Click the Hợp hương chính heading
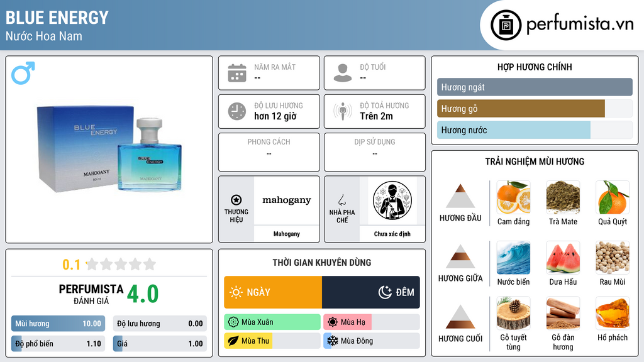 pos(535,67)
